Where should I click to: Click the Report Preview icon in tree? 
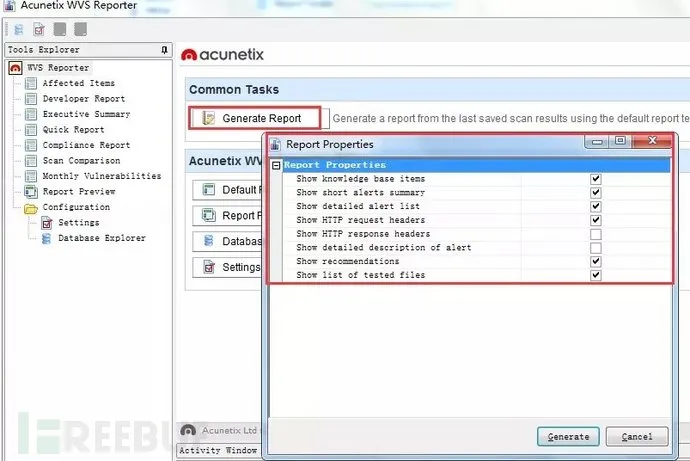(x=31, y=192)
